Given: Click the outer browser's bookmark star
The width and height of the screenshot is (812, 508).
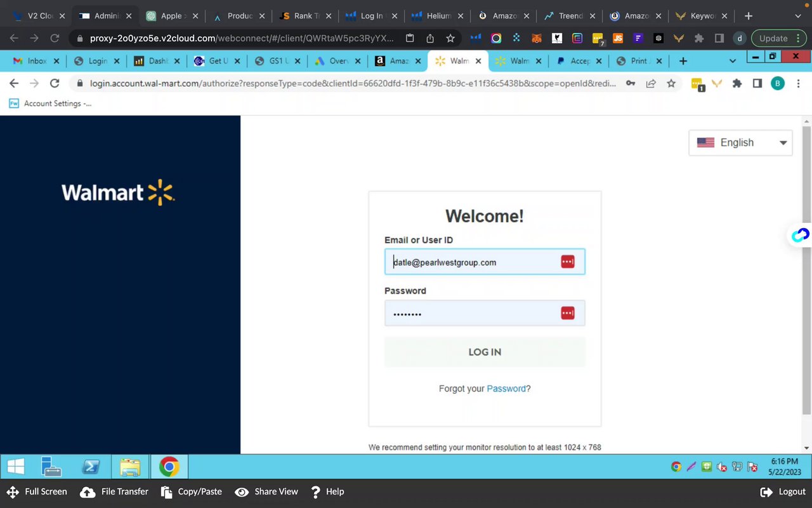Looking at the screenshot, I should pos(450,38).
